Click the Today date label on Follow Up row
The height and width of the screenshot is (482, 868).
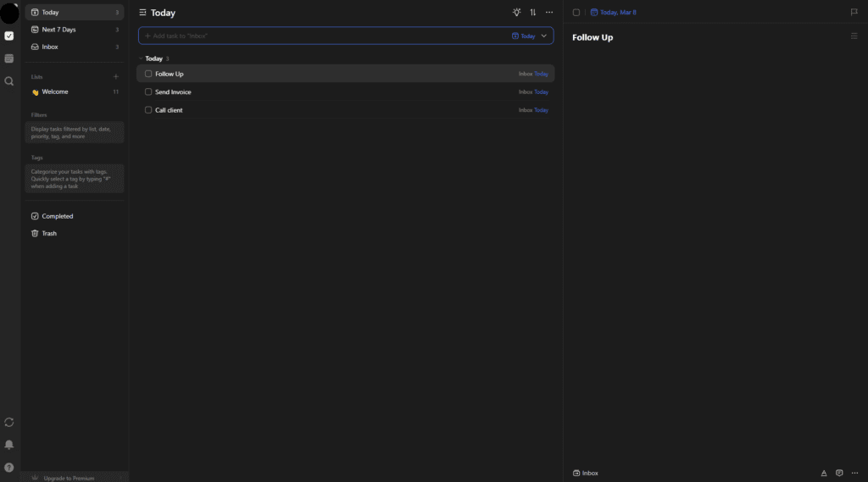[x=541, y=74]
